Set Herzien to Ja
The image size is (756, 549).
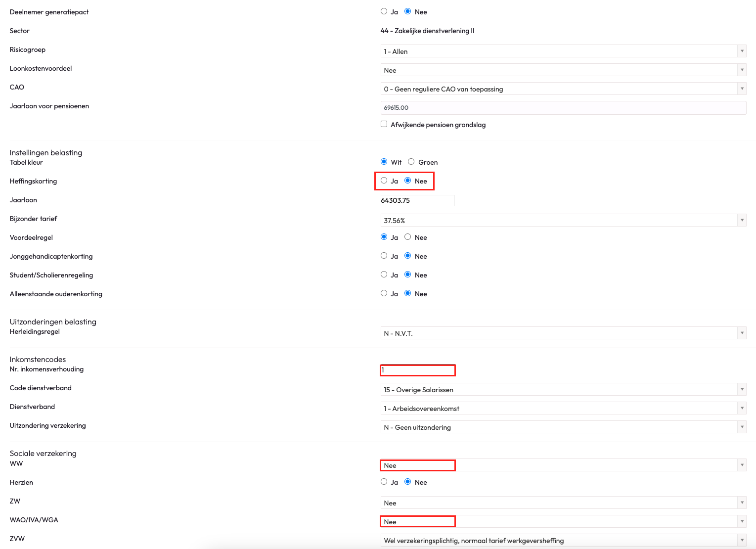pyautogui.click(x=384, y=482)
